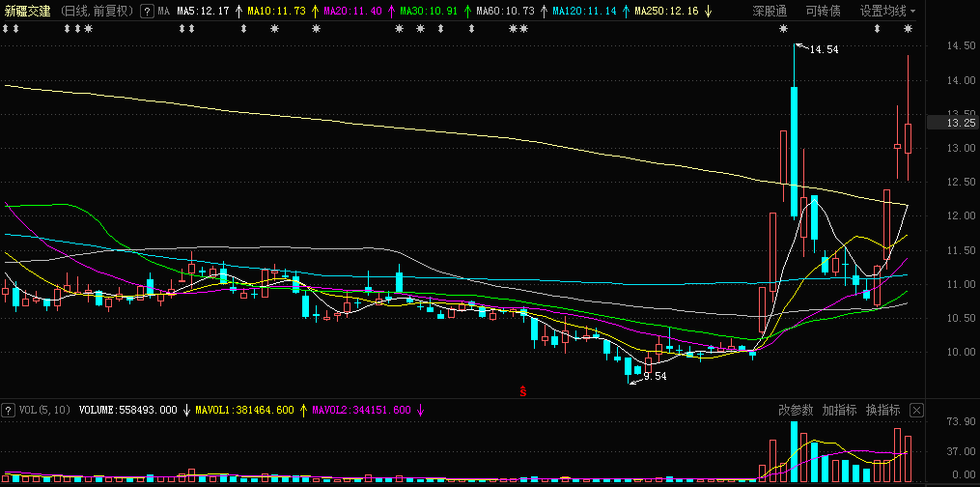
Task: Click 加指标 to add indicator
Action: (x=839, y=410)
